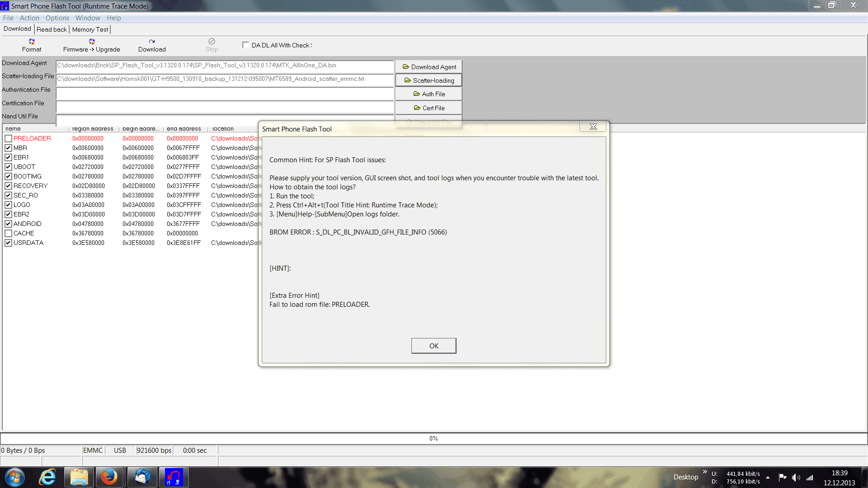Click the Firmware -> Upgrade icon
This screenshot has width=868, height=488.
click(92, 42)
